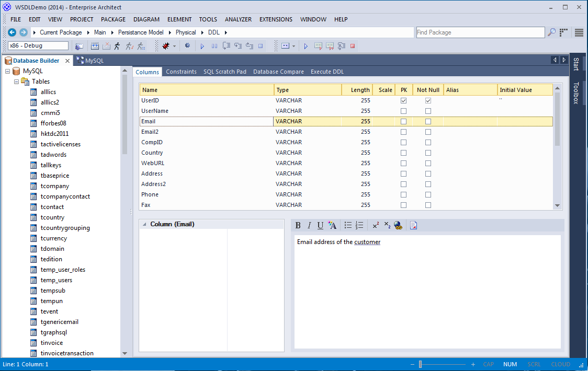Insert a numbered list in the notes editor
588x371 pixels.
[360, 225]
